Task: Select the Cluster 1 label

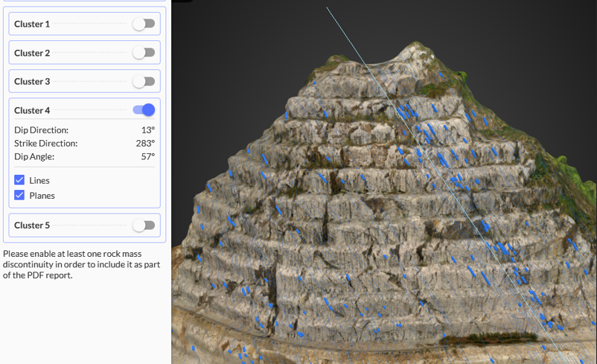Action: [32, 24]
